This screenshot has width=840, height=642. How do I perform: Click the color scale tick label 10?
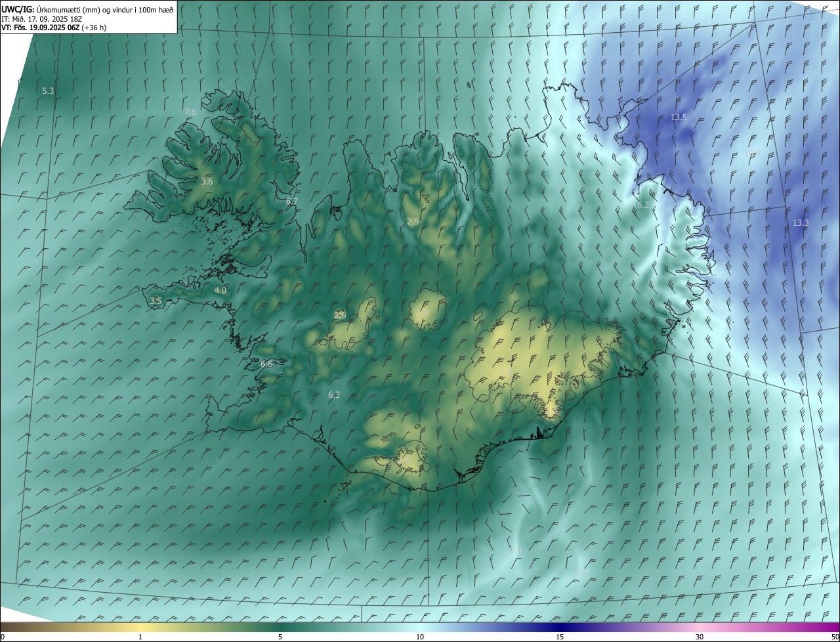coord(420,637)
